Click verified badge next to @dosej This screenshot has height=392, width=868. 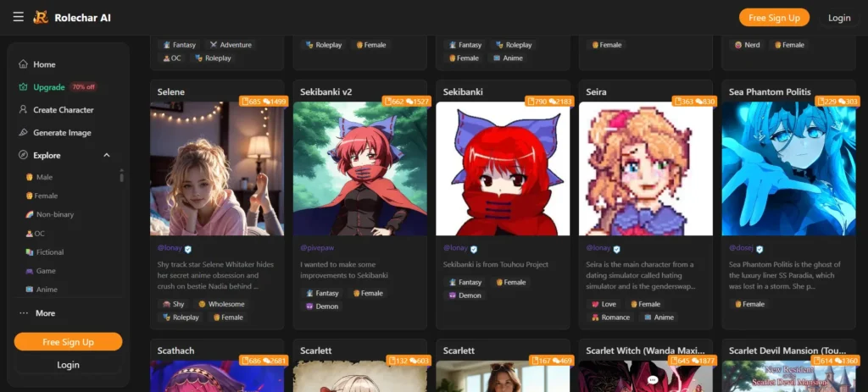(x=759, y=249)
